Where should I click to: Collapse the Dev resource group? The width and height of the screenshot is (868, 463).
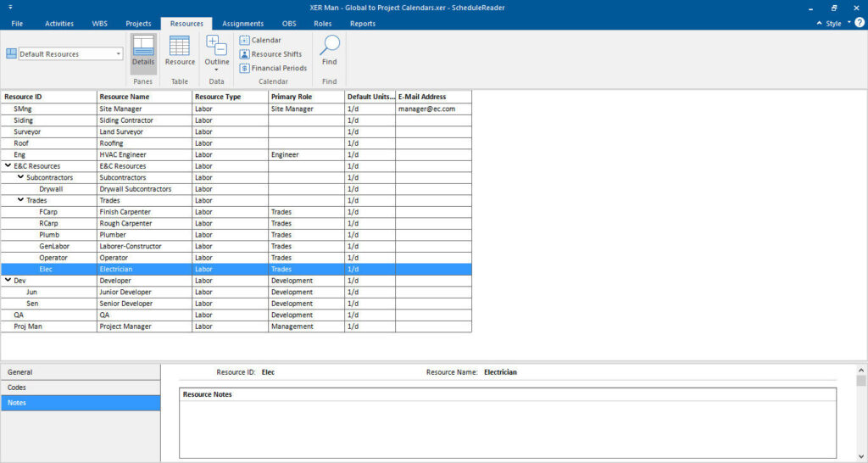coord(8,280)
